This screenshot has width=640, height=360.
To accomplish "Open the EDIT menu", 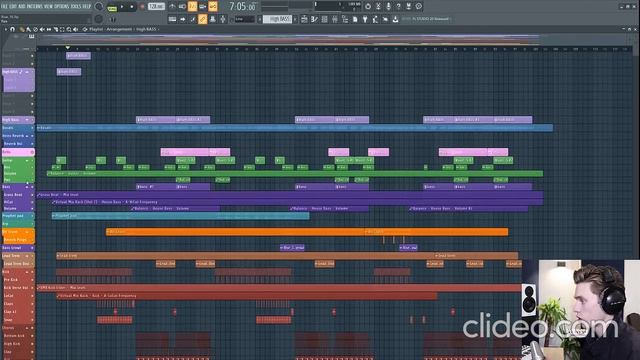I will pyautogui.click(x=13, y=7).
